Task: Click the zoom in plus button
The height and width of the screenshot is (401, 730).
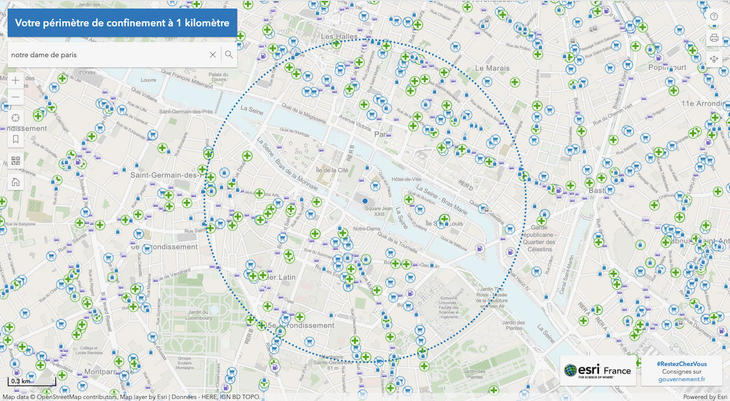Action: [x=15, y=80]
